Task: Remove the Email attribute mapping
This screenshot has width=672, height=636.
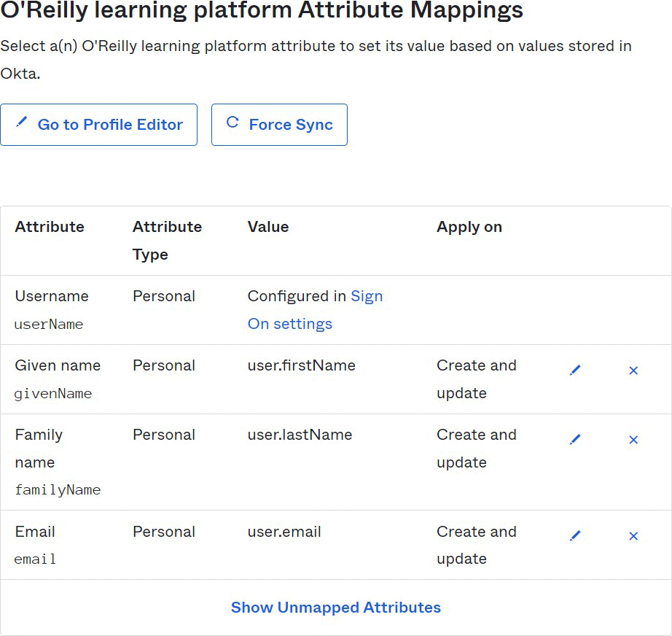Action: [633, 536]
